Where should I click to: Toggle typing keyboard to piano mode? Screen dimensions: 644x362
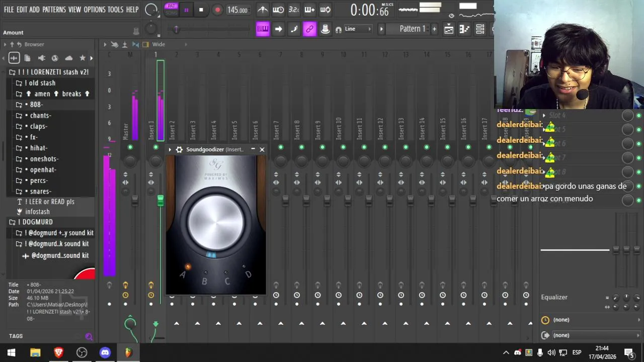click(x=263, y=29)
